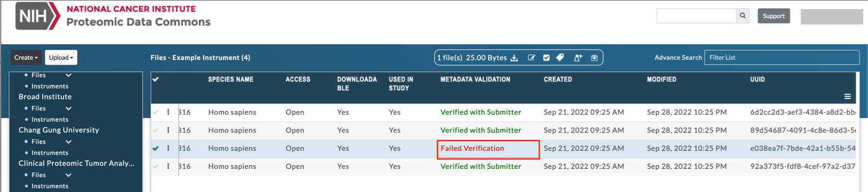Click the Support button
The image size is (868, 192).
click(x=773, y=16)
